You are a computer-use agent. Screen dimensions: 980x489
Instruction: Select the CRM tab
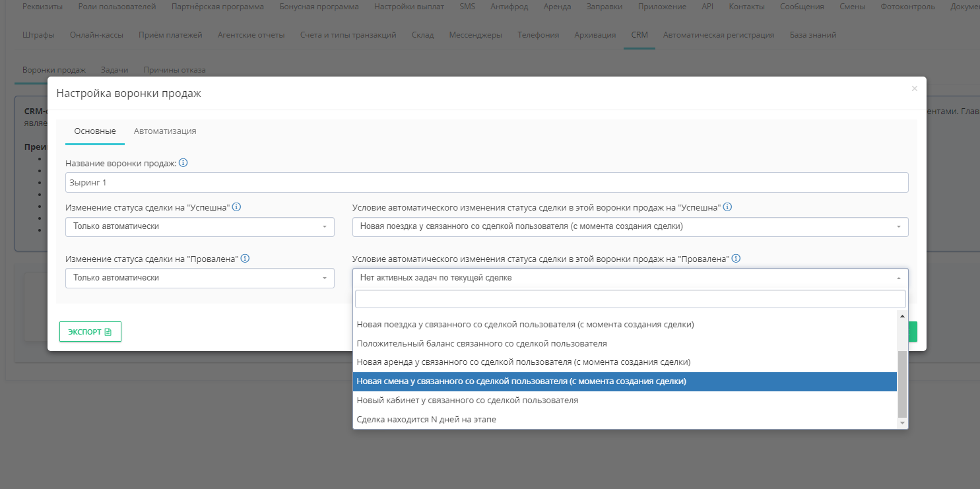[639, 35]
